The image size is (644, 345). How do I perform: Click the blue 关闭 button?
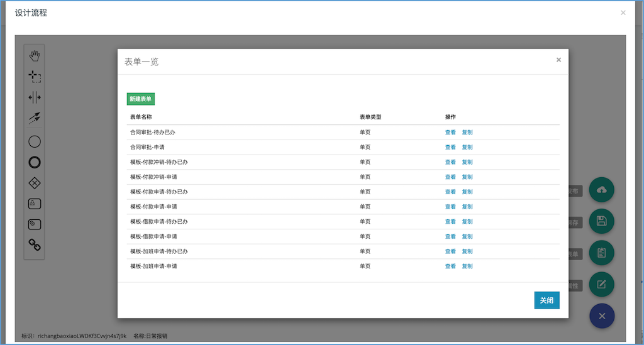[x=547, y=300]
